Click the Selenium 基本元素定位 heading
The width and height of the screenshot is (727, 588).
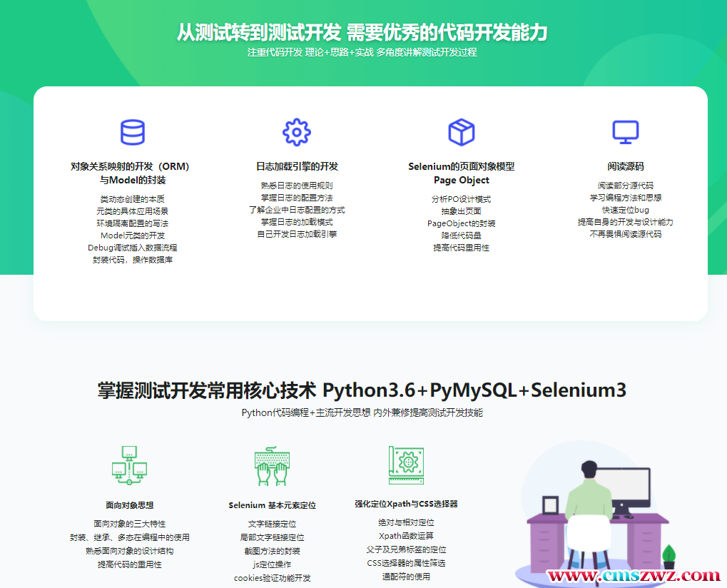coord(272,505)
